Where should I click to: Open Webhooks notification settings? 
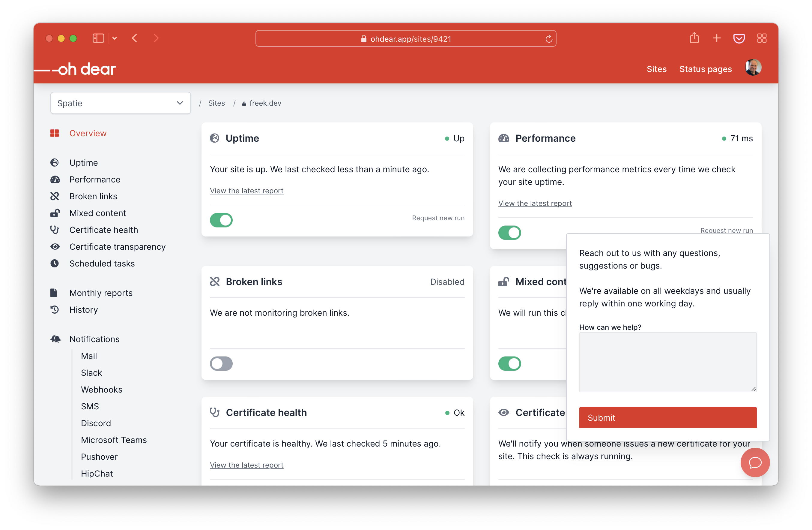[x=101, y=389]
